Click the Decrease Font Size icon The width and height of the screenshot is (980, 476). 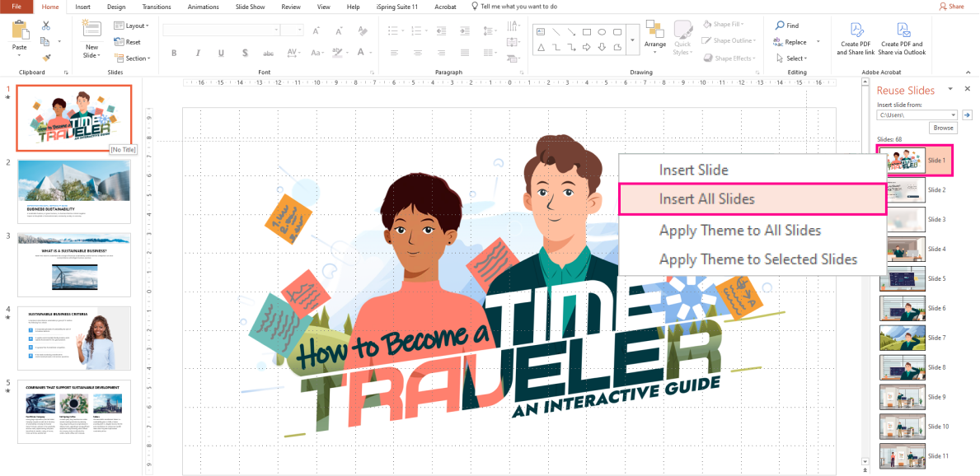[x=339, y=30]
